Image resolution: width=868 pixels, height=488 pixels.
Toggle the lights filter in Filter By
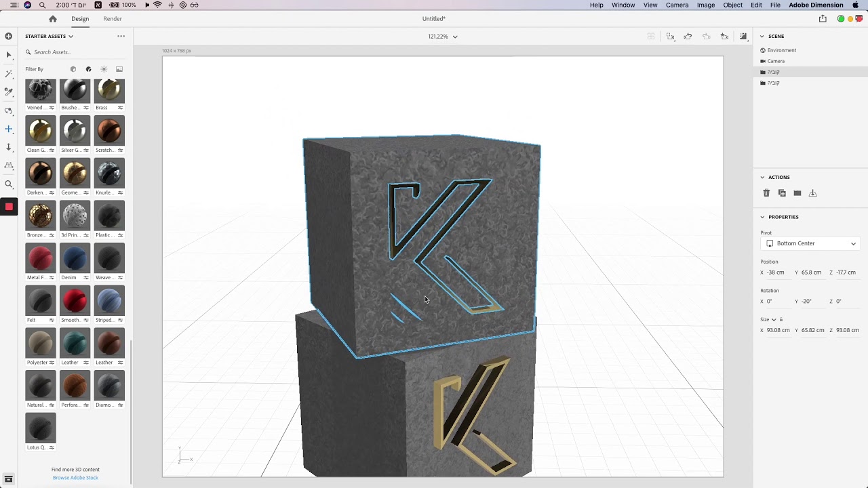click(x=104, y=69)
